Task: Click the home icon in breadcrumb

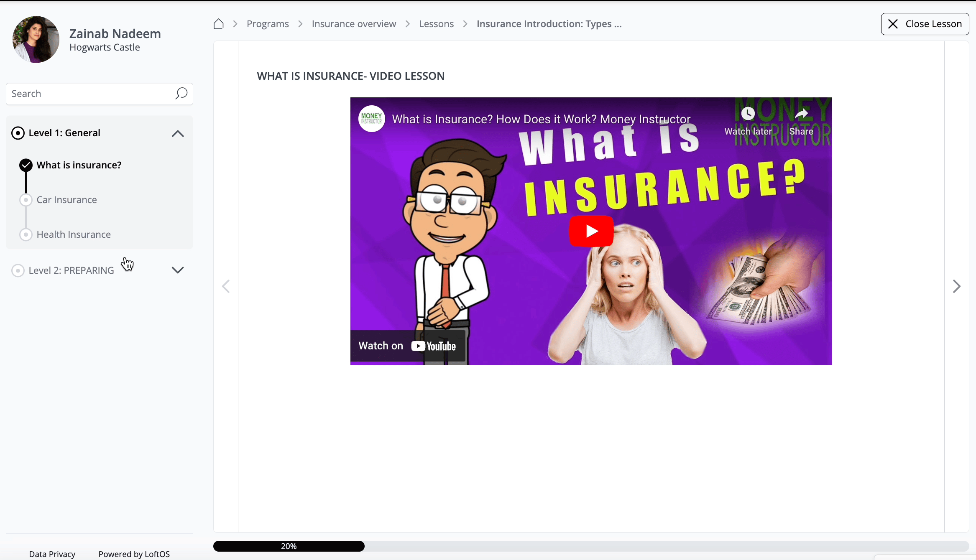Action: 218,24
